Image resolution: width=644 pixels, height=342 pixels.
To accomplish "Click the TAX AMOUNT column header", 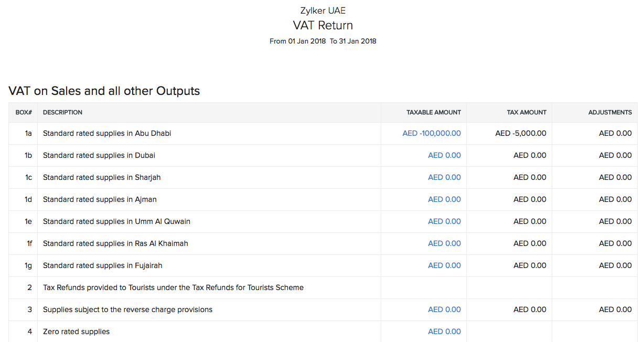I will click(x=527, y=112).
